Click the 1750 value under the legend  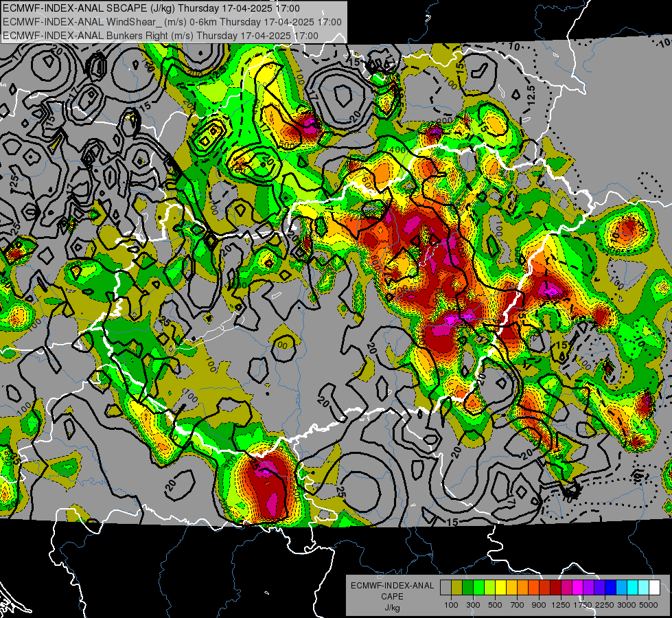tap(583, 605)
